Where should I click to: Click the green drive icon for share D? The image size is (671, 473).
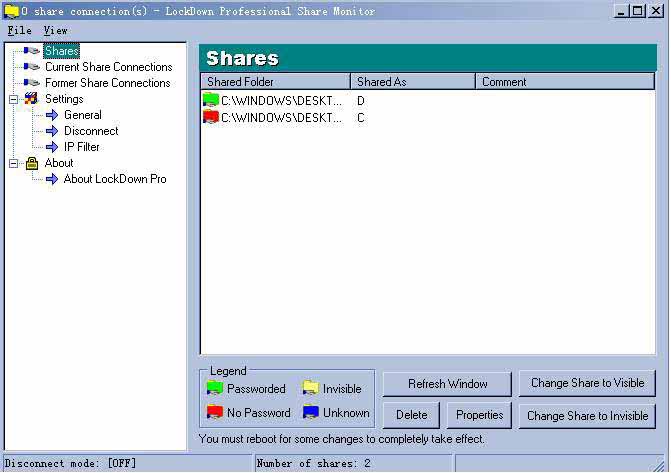point(211,101)
